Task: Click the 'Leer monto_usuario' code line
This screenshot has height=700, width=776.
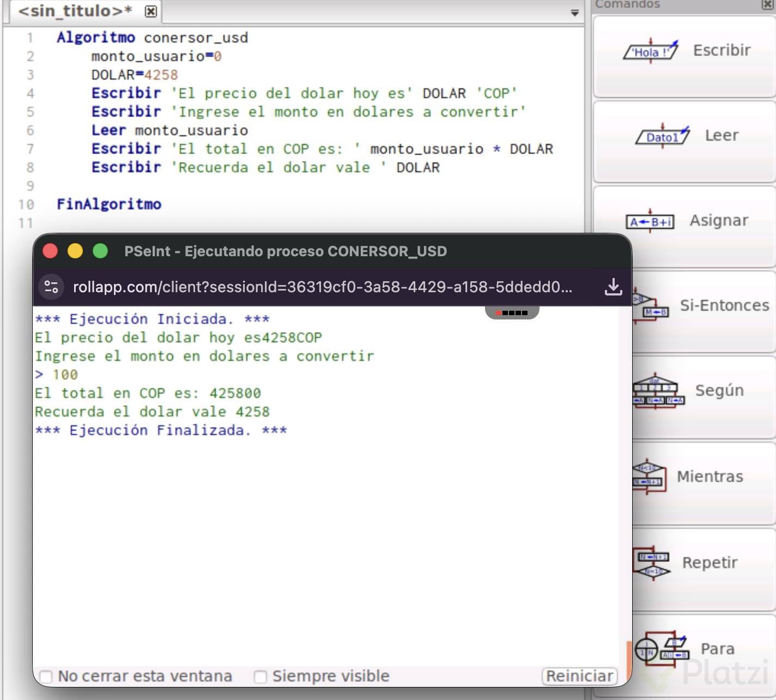Action: click(169, 130)
